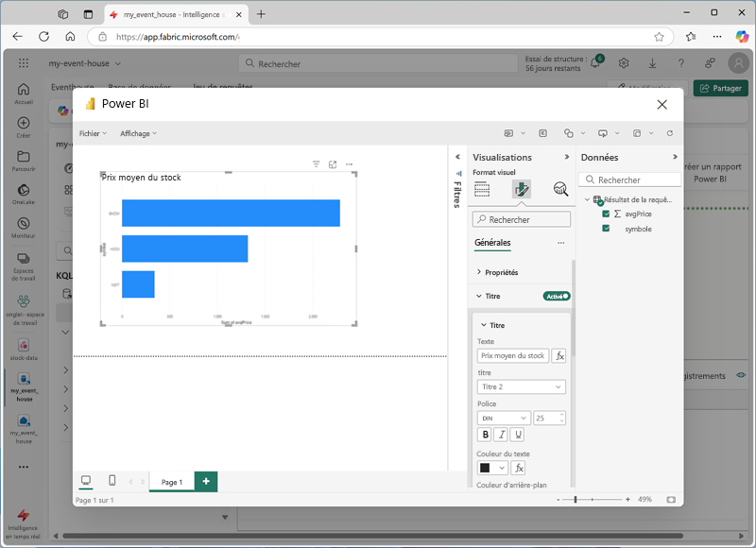Select the format visual paintbrush icon
756x548 pixels.
(522, 189)
